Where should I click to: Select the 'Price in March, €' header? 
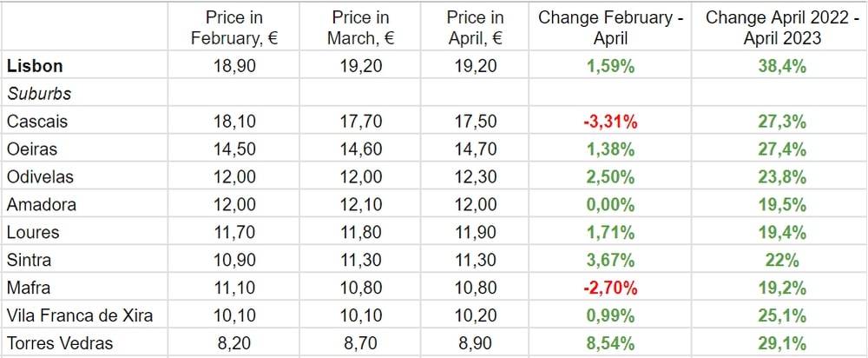click(x=361, y=28)
